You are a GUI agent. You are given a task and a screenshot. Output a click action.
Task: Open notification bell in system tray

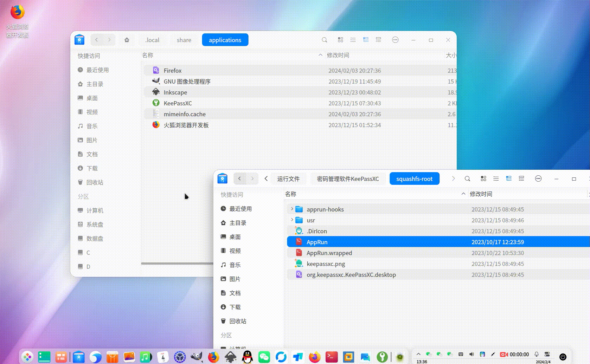pos(537,354)
